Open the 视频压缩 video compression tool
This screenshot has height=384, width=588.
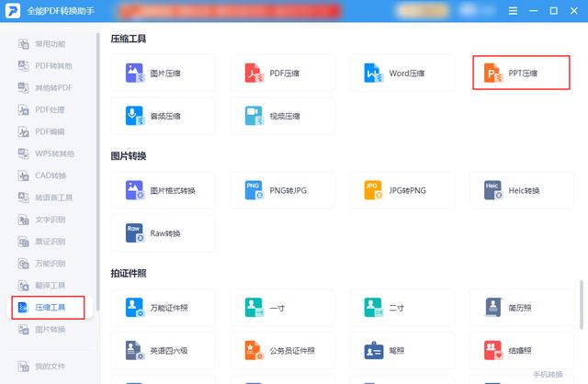[282, 116]
